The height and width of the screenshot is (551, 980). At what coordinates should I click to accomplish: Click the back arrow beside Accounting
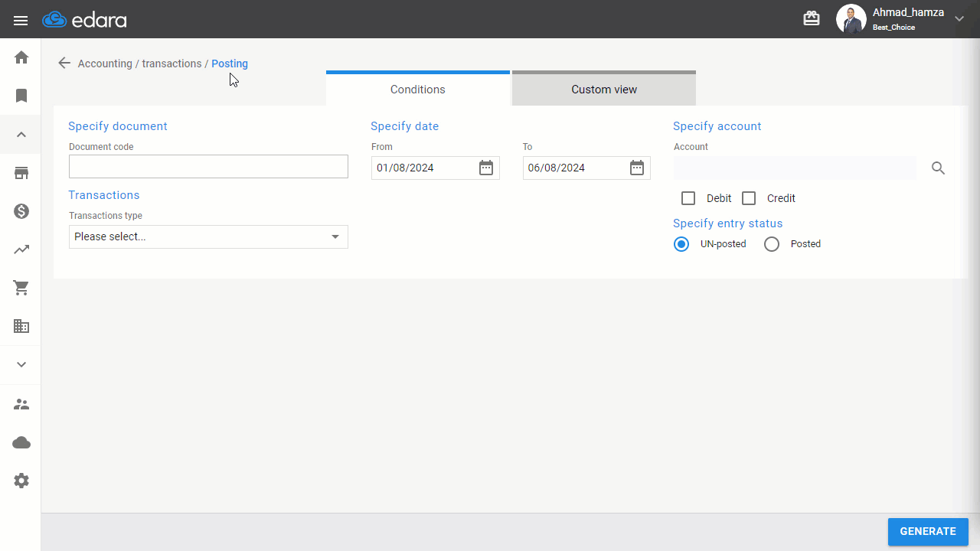click(64, 64)
